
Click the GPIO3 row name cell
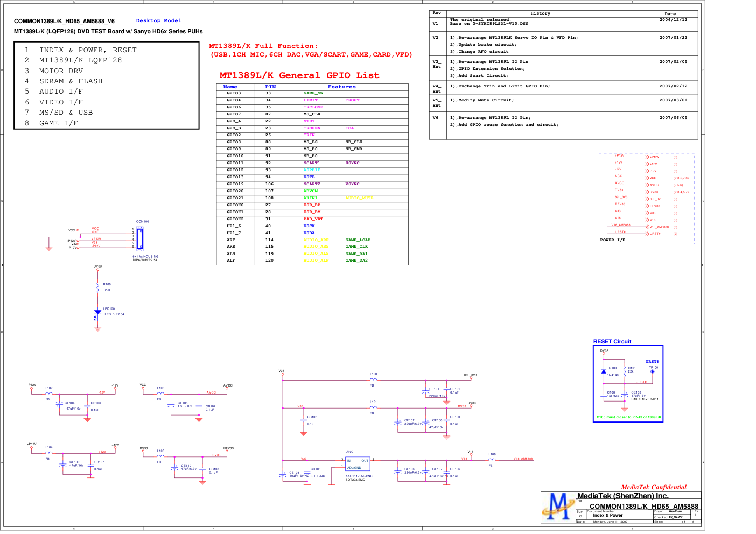click(x=234, y=93)
